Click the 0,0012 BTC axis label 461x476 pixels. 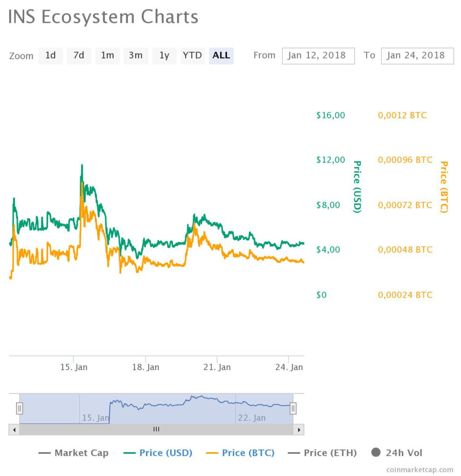point(402,115)
